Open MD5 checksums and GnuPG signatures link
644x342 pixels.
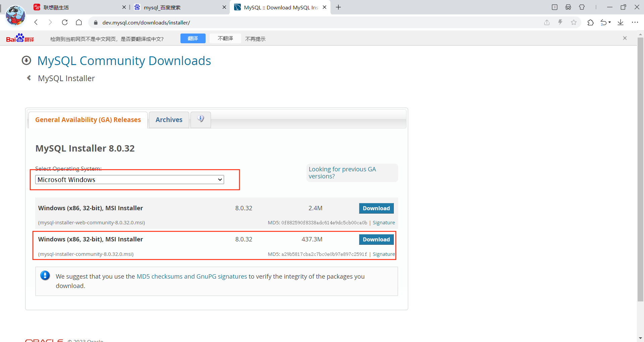point(192,276)
